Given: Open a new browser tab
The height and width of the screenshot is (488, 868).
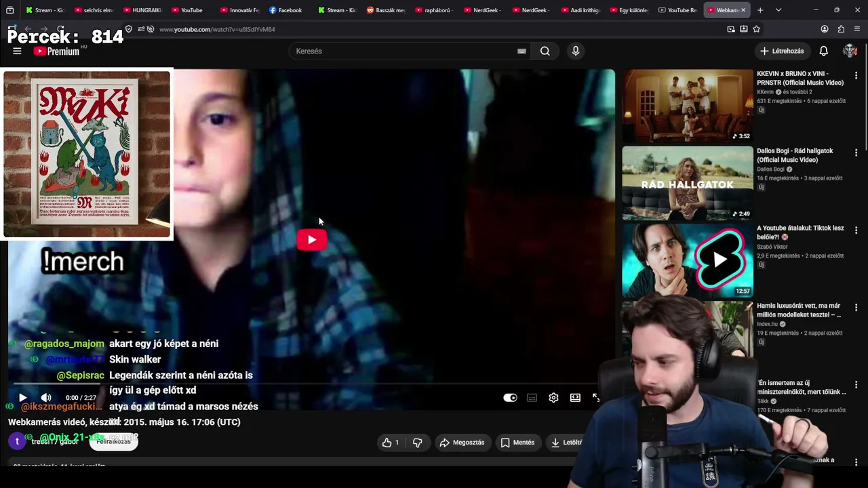Looking at the screenshot, I should 760,10.
